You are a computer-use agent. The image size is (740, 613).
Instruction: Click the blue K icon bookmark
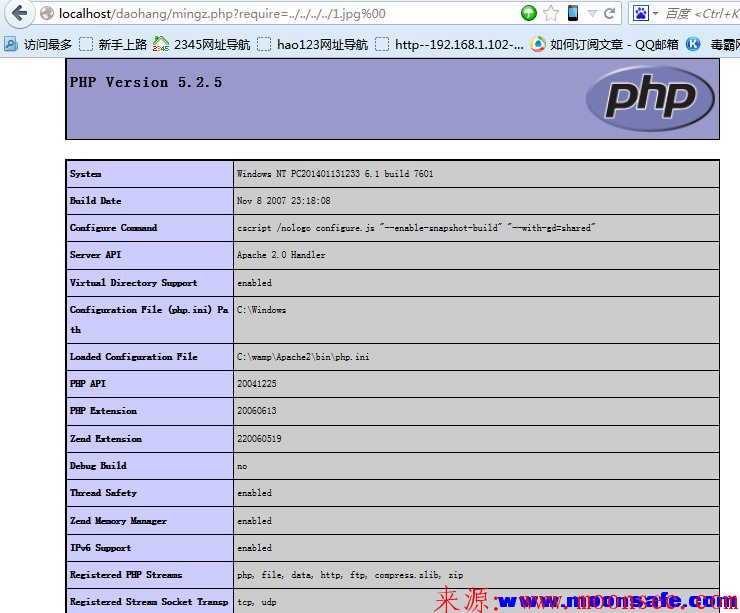point(693,44)
